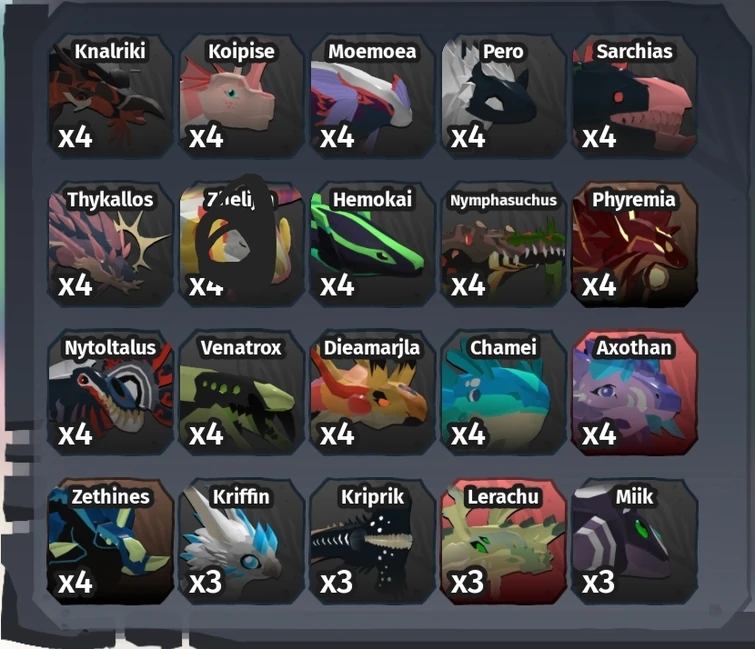Select the red Phyremia creature tile
755x649 pixels.
pyautogui.click(x=634, y=244)
